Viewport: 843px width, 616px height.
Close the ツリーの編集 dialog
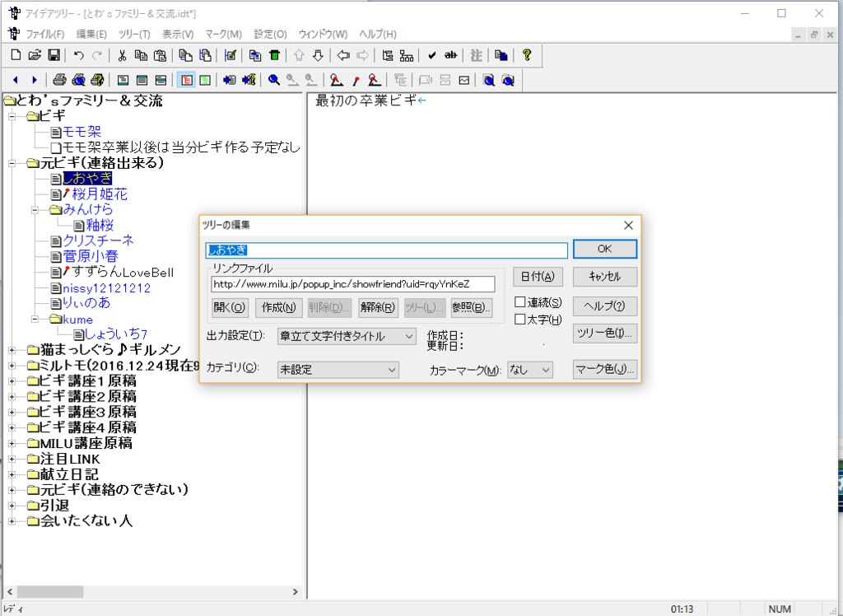[628, 226]
